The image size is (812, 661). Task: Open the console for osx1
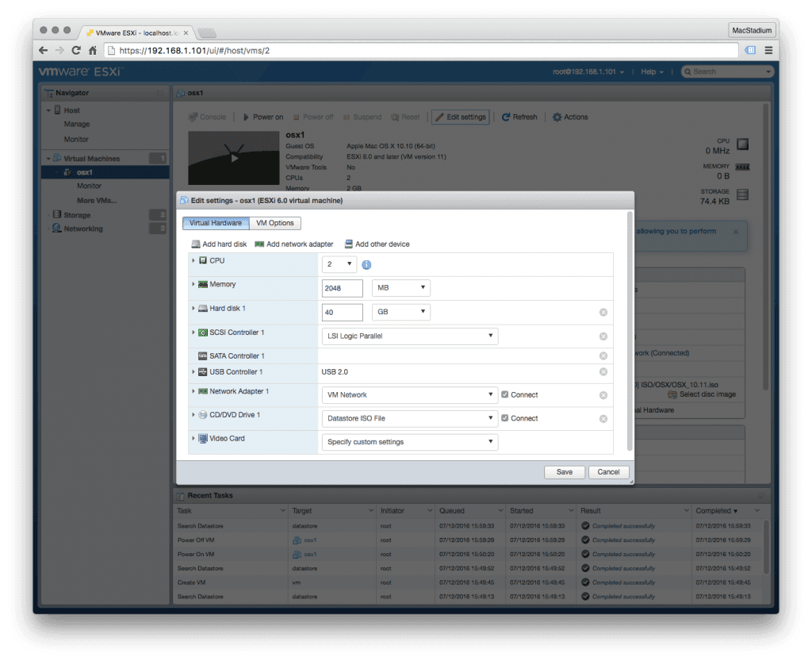point(208,117)
